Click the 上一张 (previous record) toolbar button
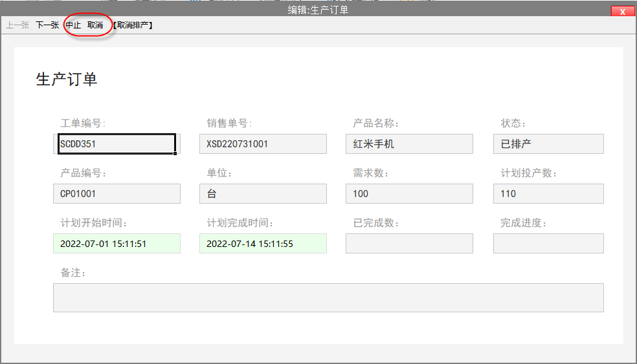The image size is (637, 364). (17, 25)
